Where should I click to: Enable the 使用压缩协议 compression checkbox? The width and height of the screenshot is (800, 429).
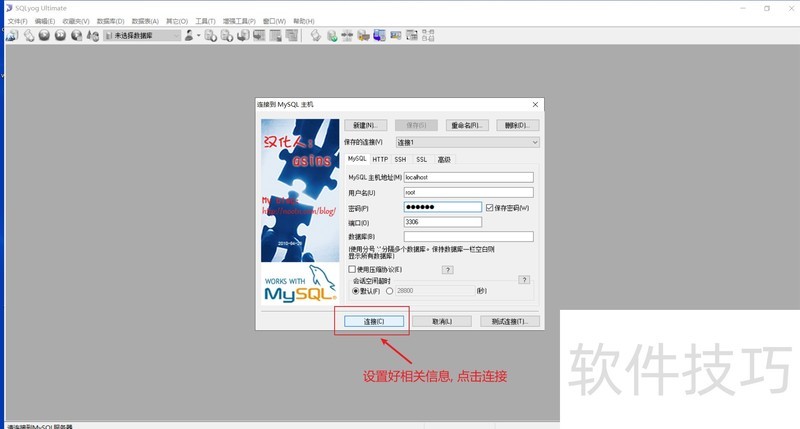coord(352,269)
